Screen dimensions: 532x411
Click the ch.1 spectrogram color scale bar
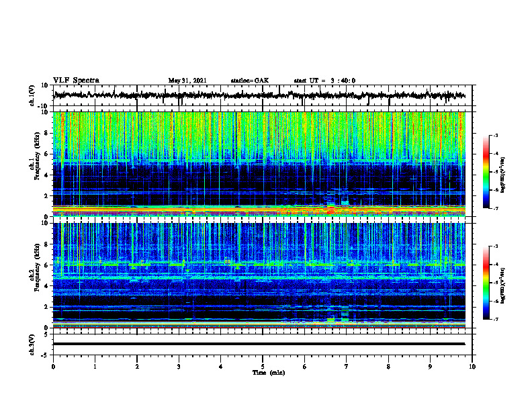point(486,172)
